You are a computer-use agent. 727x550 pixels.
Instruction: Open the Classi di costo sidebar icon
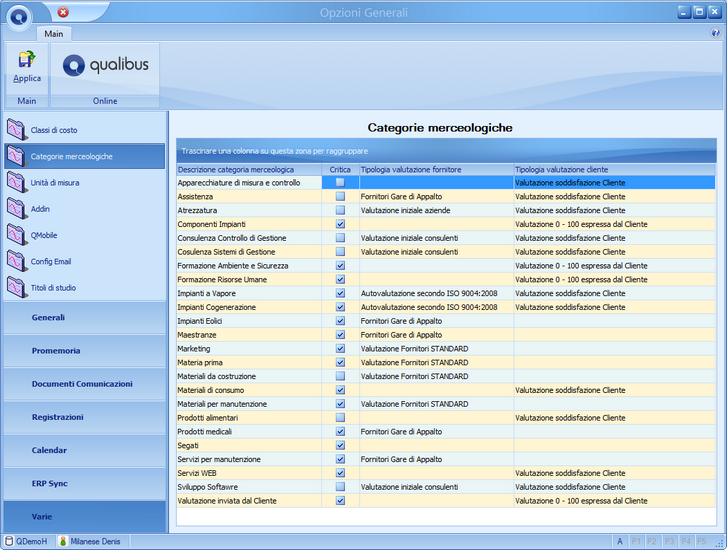[x=17, y=130]
